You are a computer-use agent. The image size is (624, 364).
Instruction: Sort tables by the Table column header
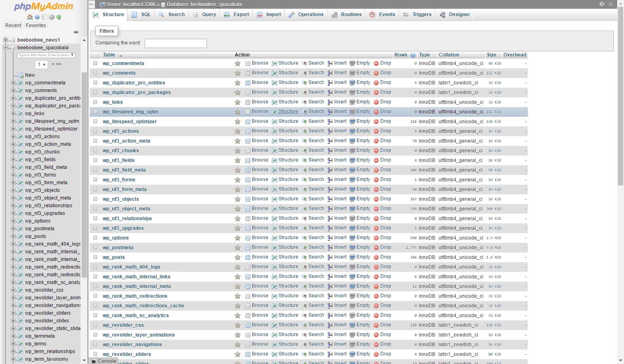[x=109, y=55]
